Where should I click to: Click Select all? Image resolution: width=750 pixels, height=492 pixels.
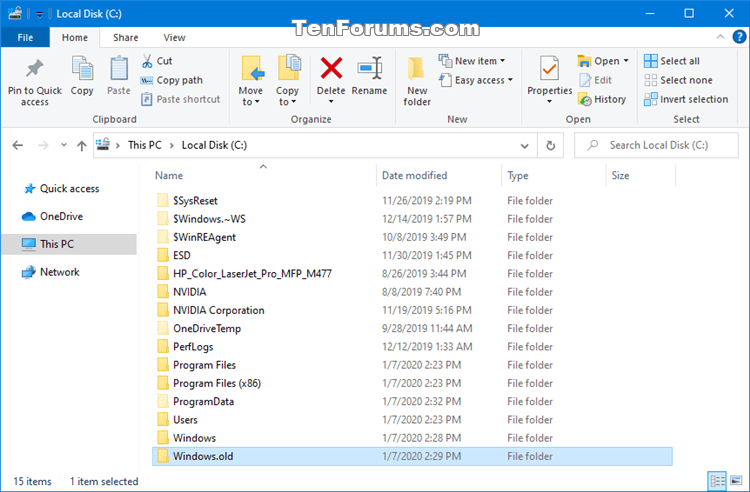(x=672, y=61)
